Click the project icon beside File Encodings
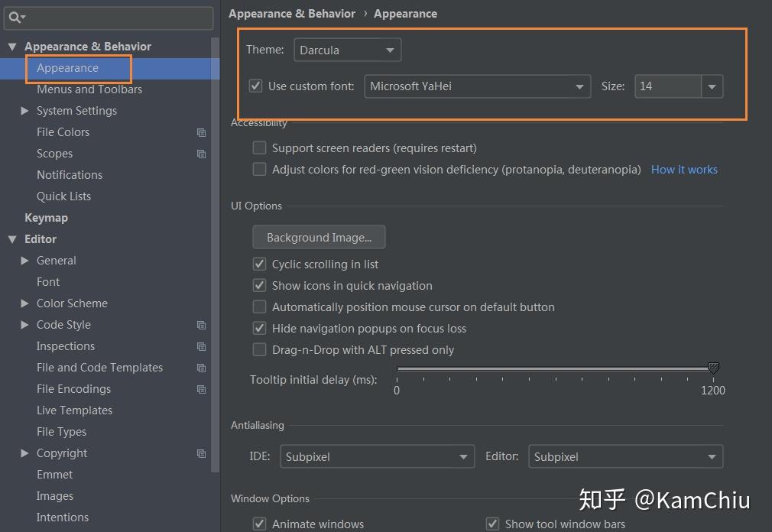 pyautogui.click(x=201, y=389)
